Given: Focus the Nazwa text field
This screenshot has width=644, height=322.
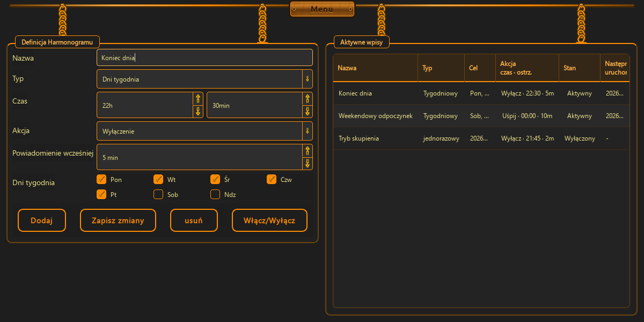Looking at the screenshot, I should pos(204,57).
